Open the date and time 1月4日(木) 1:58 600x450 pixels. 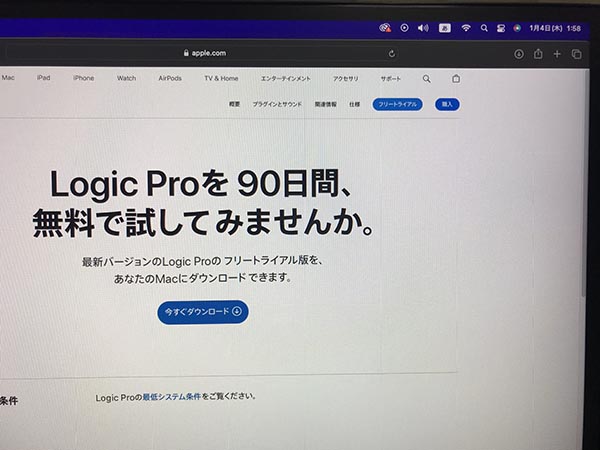pyautogui.click(x=555, y=28)
